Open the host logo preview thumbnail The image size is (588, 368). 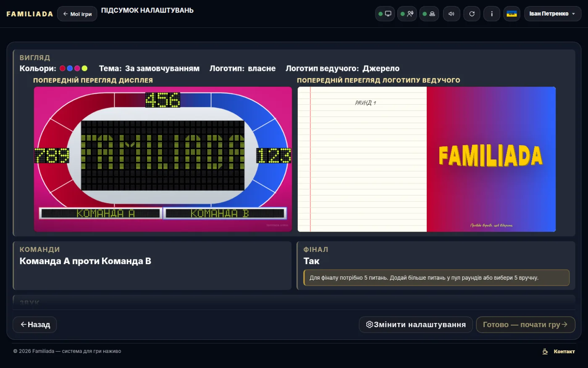point(427,159)
